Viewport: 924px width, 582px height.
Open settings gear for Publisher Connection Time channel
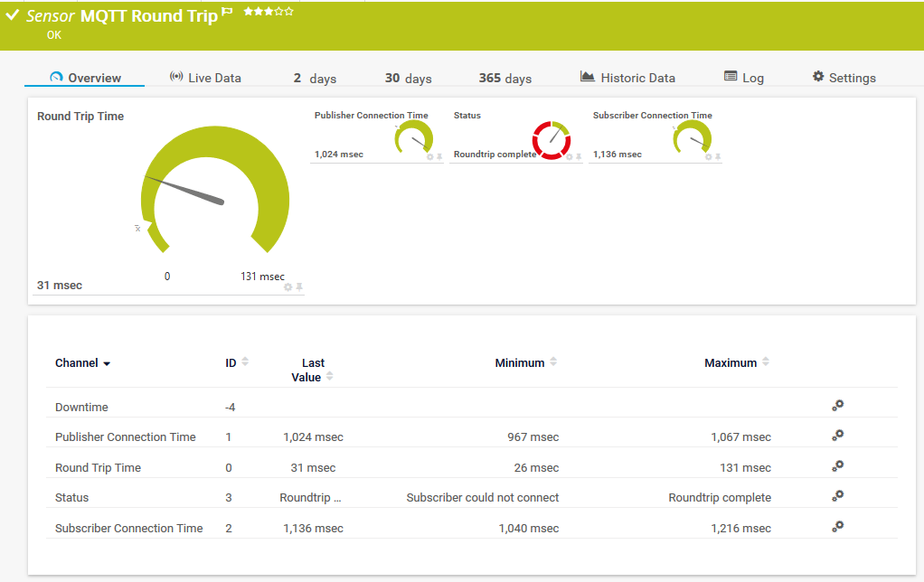(x=838, y=436)
